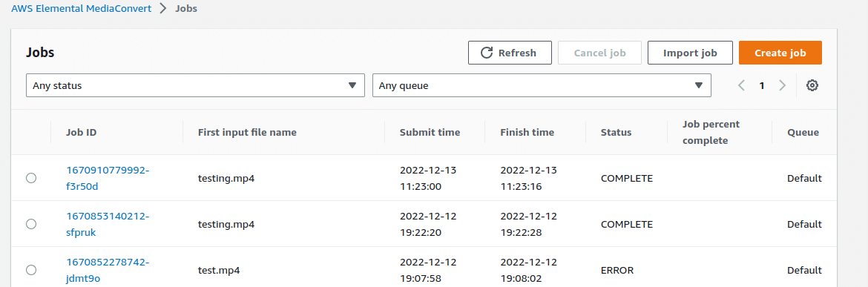Select the radio button for job f3r50d

(32, 178)
